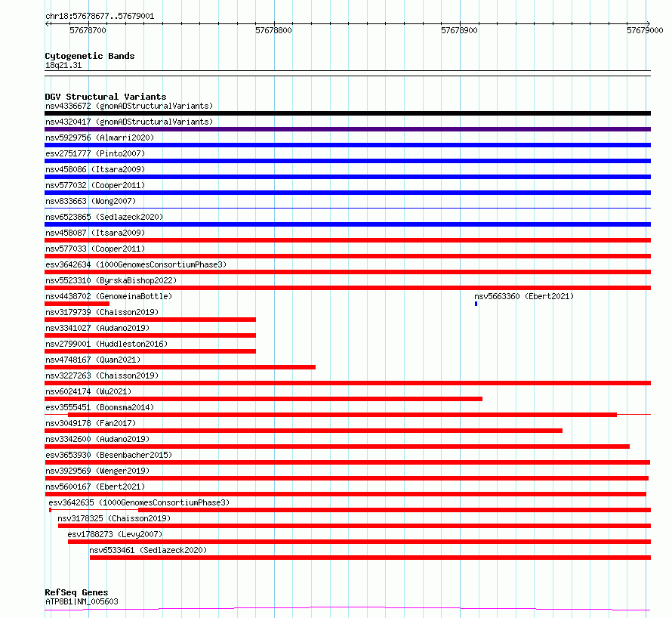
Task: Open esv2751777 (Pinto2007) variant label
Action: click(x=95, y=153)
